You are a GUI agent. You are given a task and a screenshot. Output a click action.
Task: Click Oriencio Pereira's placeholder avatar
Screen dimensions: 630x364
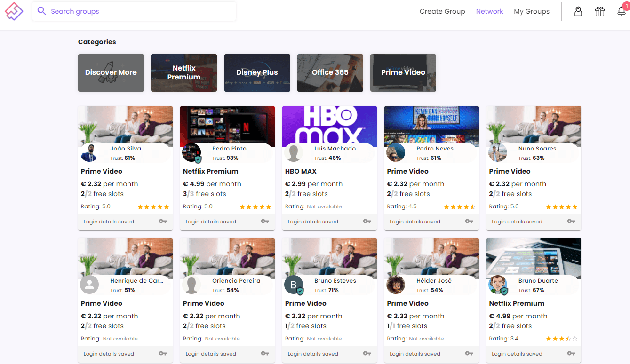click(x=191, y=285)
